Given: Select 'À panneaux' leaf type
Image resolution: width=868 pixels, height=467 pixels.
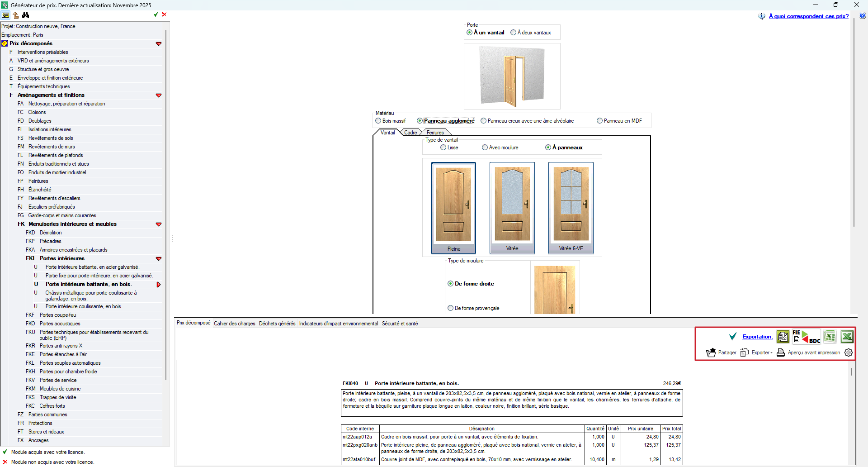Looking at the screenshot, I should 564,148.
